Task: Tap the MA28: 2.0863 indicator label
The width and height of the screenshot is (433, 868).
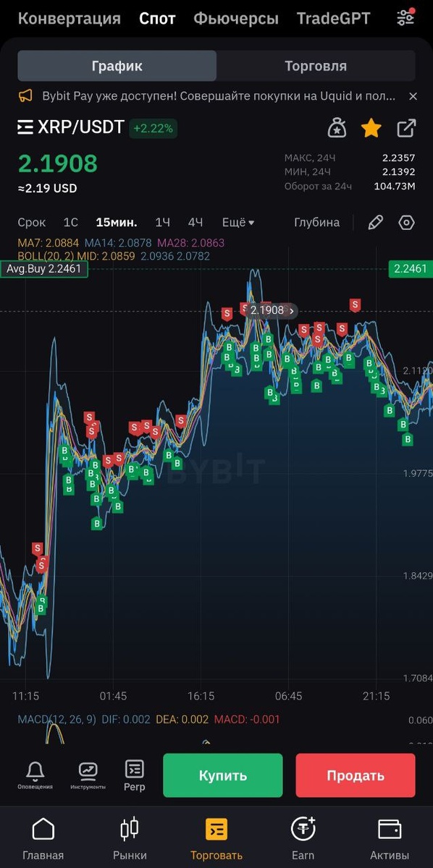Action: click(x=191, y=243)
